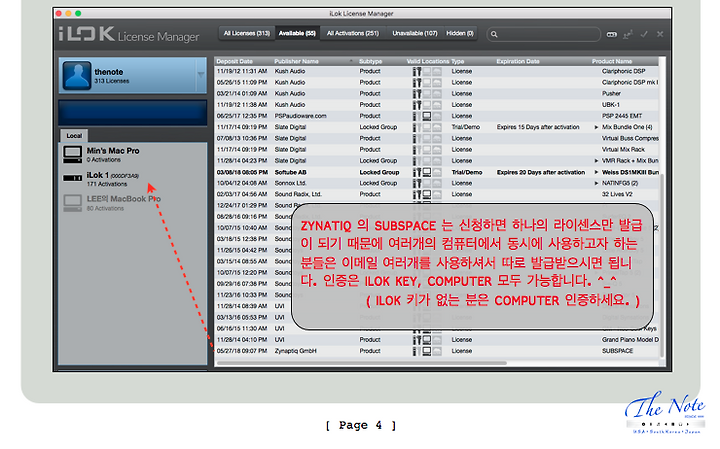Select the Virtual Mix Rack license
This screenshot has width=720, height=449.
(x=437, y=150)
